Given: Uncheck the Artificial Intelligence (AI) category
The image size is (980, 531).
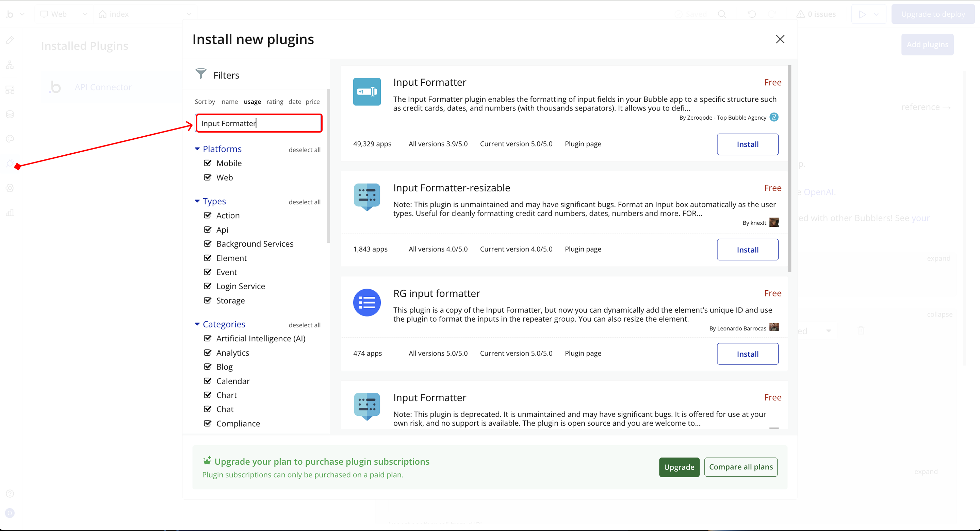Looking at the screenshot, I should [x=208, y=338].
